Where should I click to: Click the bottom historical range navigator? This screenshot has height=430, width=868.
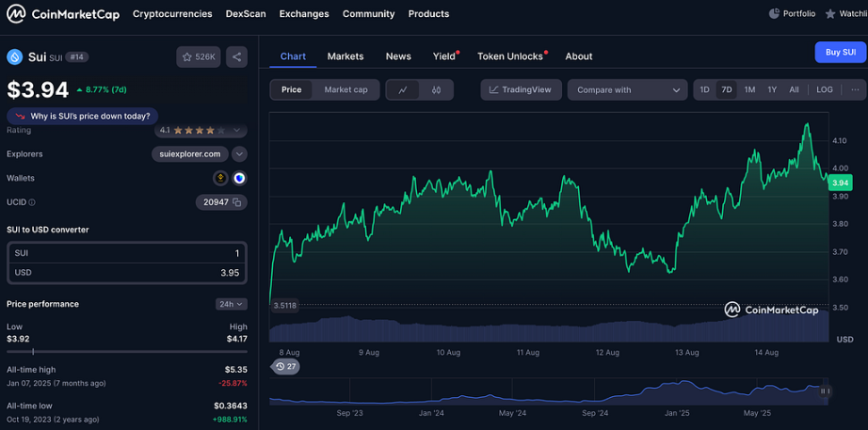pos(549,391)
